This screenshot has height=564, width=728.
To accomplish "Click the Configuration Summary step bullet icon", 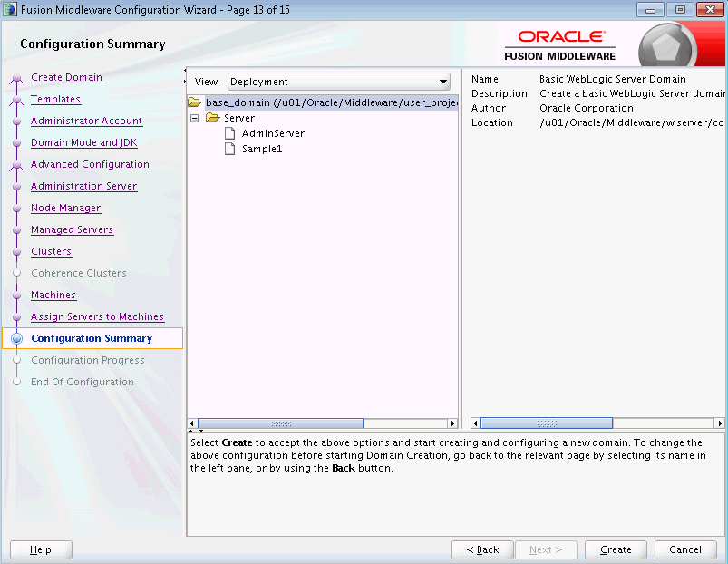I will [x=16, y=338].
